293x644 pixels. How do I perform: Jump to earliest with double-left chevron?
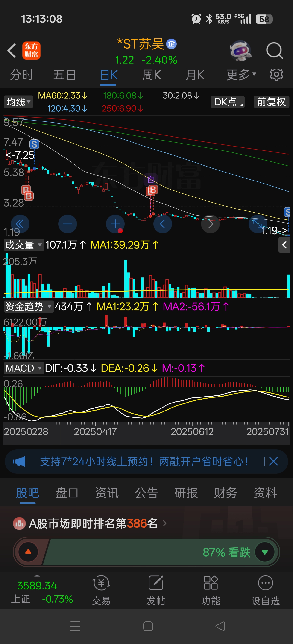[x=20, y=224]
